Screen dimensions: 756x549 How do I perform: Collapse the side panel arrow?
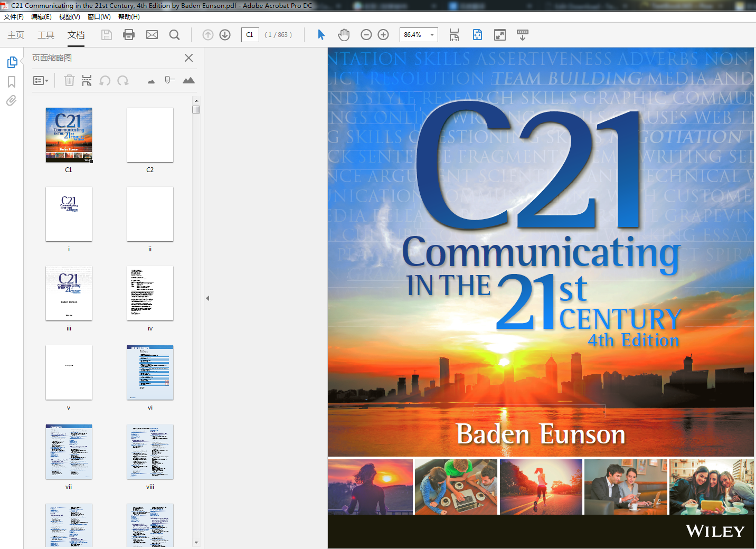(207, 298)
